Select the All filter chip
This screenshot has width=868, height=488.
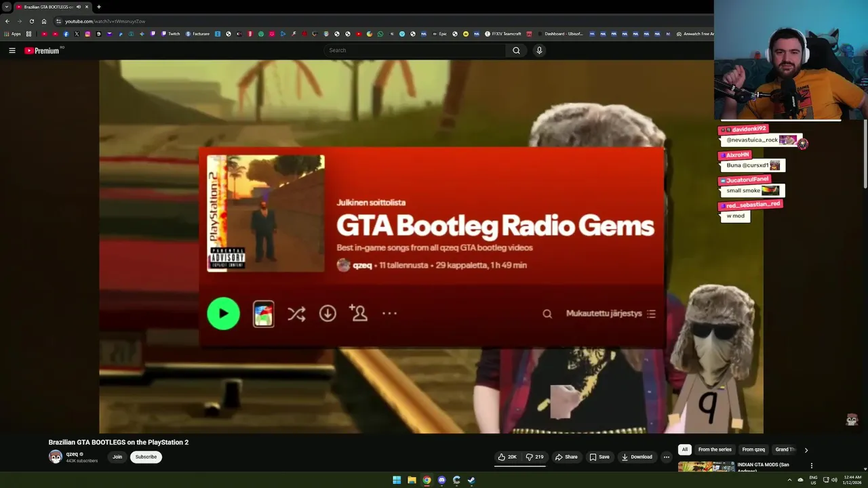point(685,449)
